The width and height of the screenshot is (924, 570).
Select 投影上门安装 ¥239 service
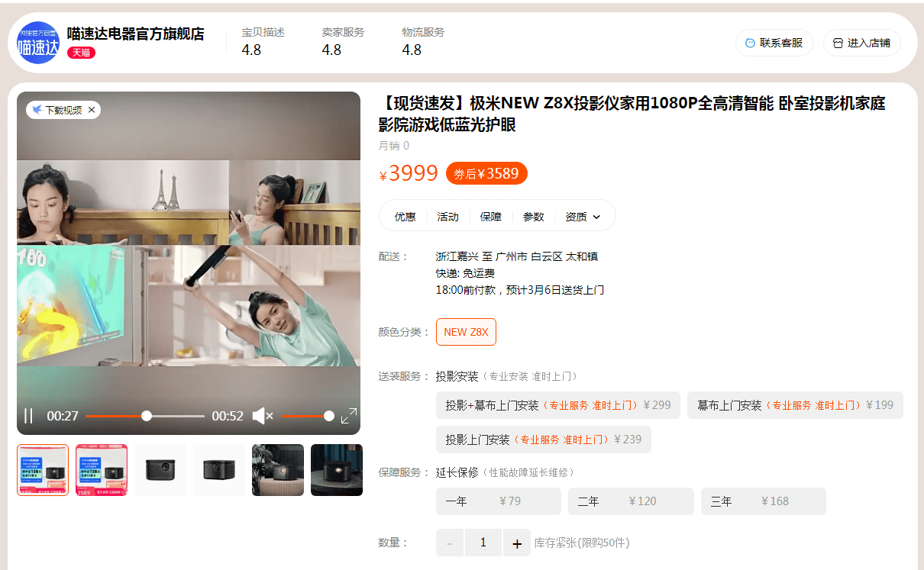[544, 440]
